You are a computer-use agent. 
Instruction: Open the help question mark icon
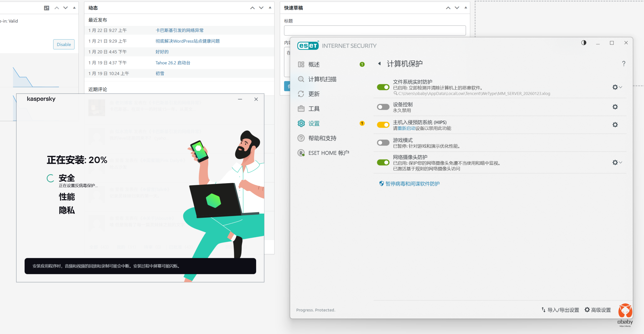coord(623,64)
